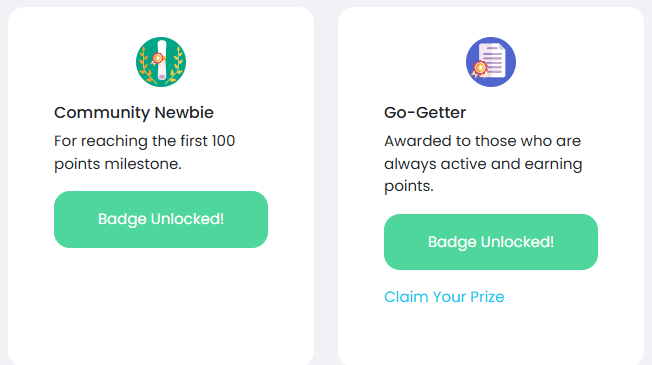Click the white scroll inside the green badge
This screenshot has height=365, width=652.
click(162, 60)
